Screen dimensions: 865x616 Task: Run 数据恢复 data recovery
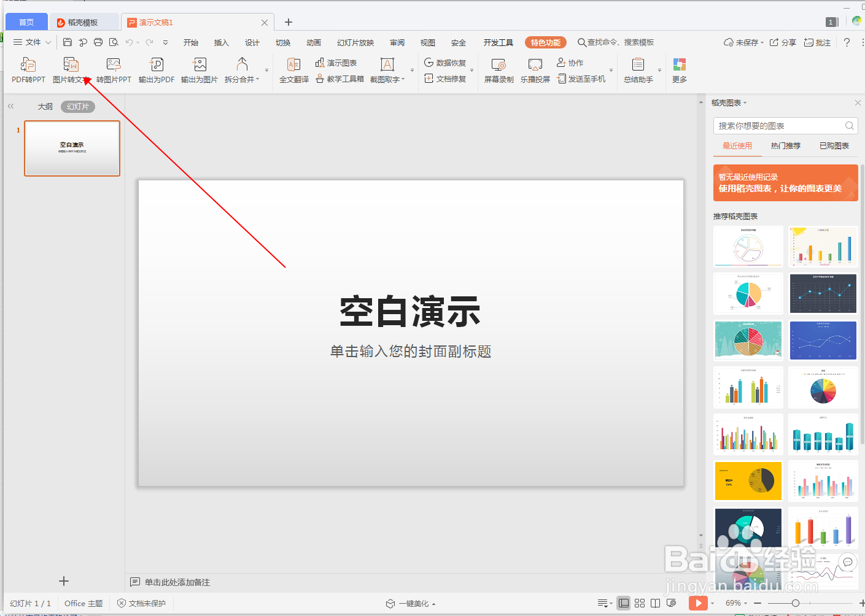tap(447, 62)
